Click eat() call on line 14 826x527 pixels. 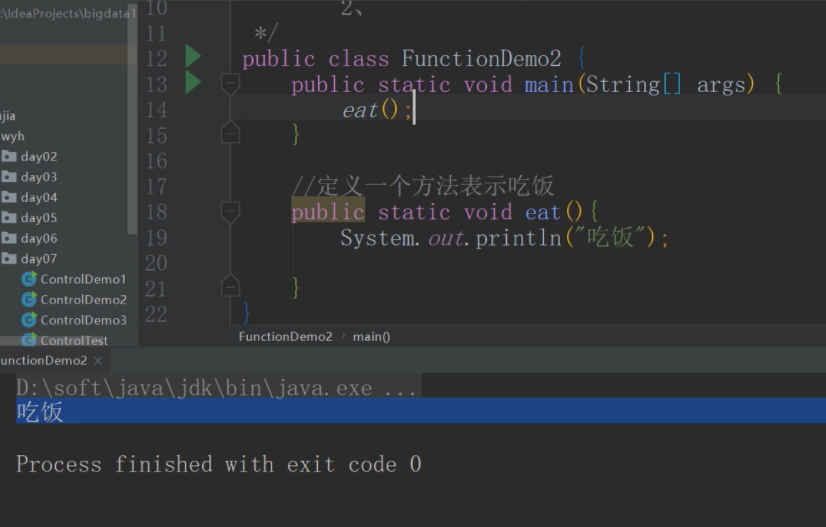(x=376, y=111)
